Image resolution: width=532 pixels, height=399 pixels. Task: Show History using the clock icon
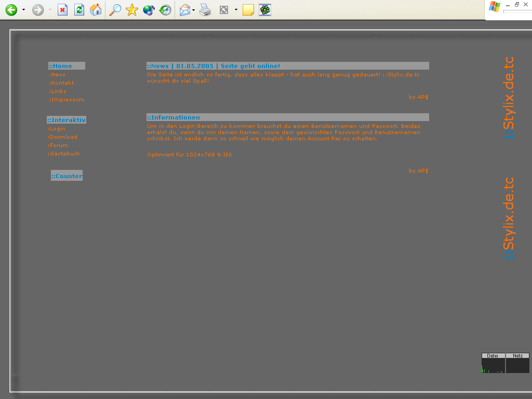pos(165,10)
